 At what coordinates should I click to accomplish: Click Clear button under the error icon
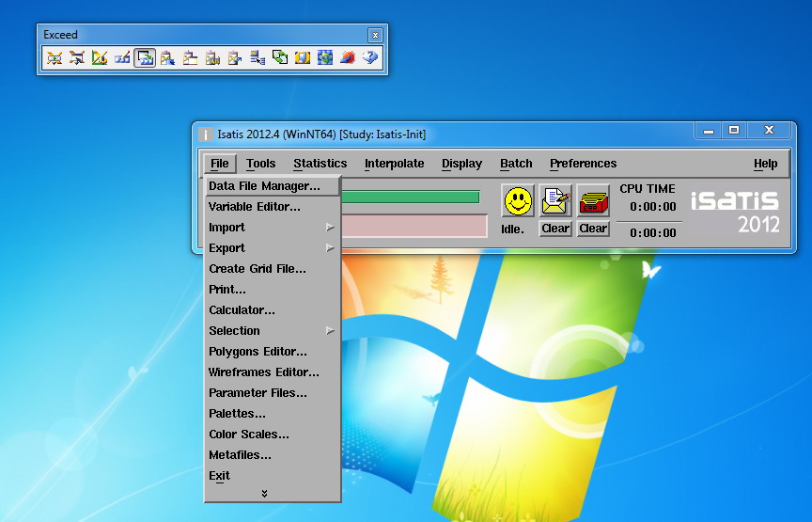pyautogui.click(x=593, y=229)
